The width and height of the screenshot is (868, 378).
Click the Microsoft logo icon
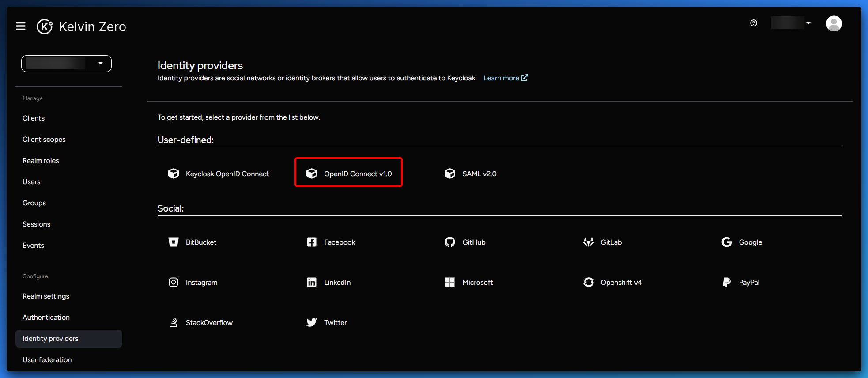click(450, 282)
